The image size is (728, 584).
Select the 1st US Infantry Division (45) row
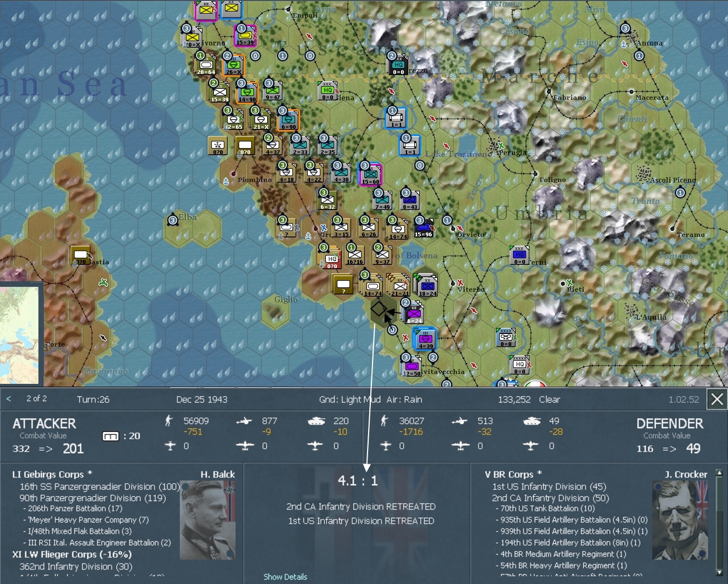pos(549,486)
